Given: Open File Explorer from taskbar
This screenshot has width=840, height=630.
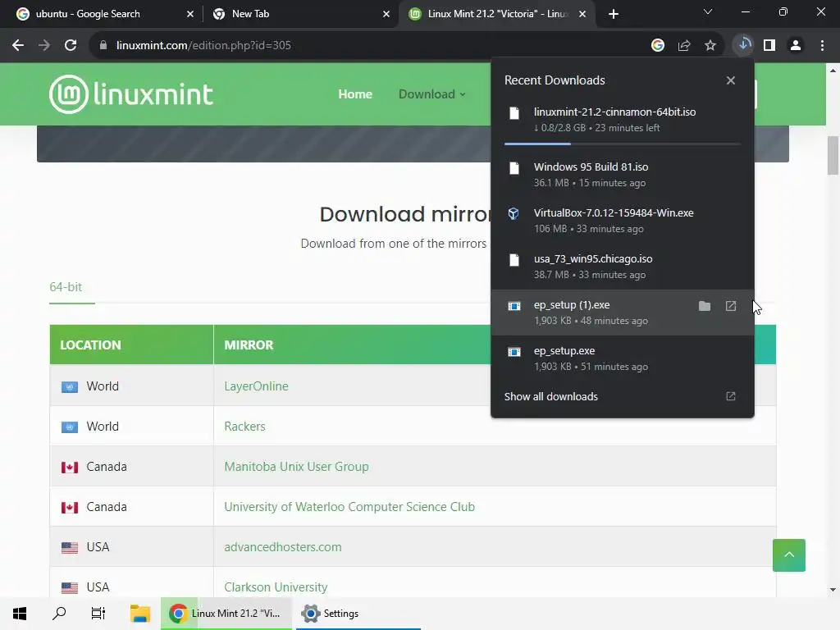Looking at the screenshot, I should tap(140, 614).
